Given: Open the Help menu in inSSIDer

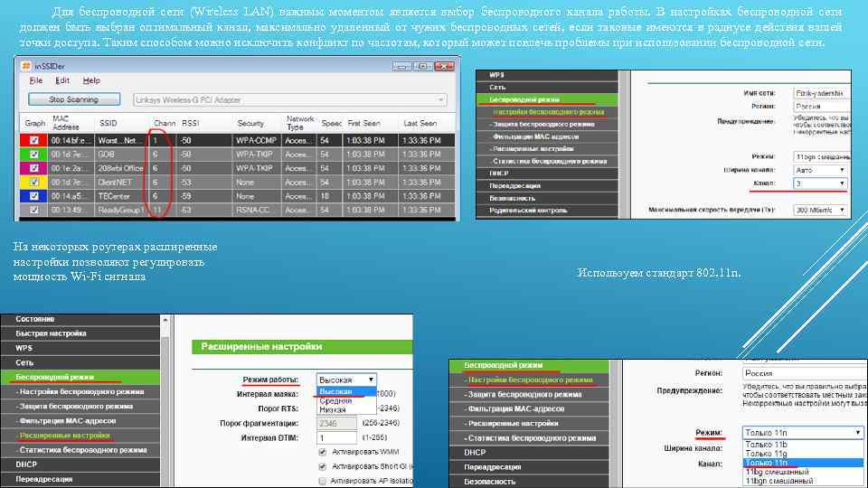Looking at the screenshot, I should [91, 80].
